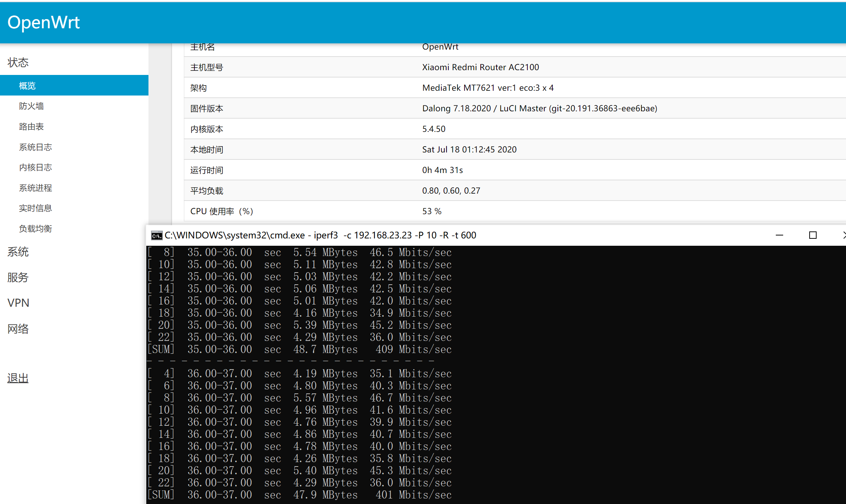The width and height of the screenshot is (846, 504).
Task: Click the 5.54 MBytes terminal line
Action: (300, 252)
